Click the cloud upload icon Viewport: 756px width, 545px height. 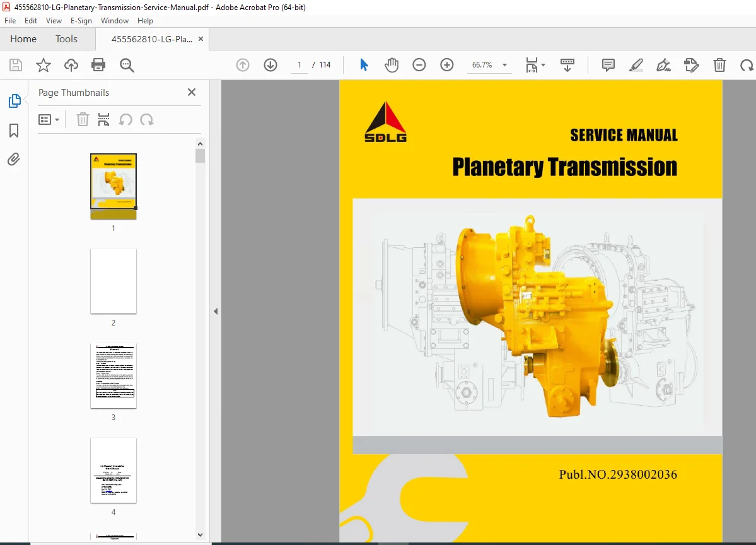coord(71,65)
